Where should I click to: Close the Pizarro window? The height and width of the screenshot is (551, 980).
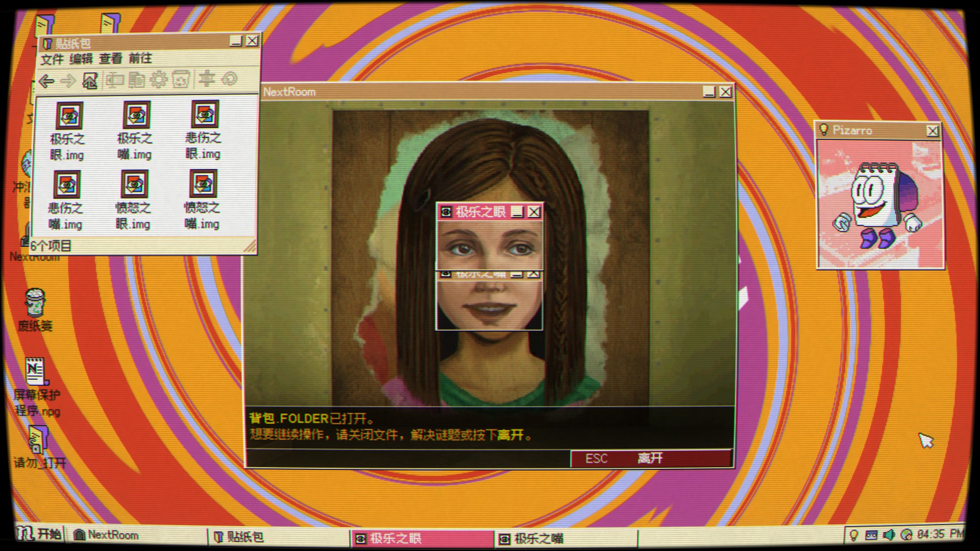point(933,131)
